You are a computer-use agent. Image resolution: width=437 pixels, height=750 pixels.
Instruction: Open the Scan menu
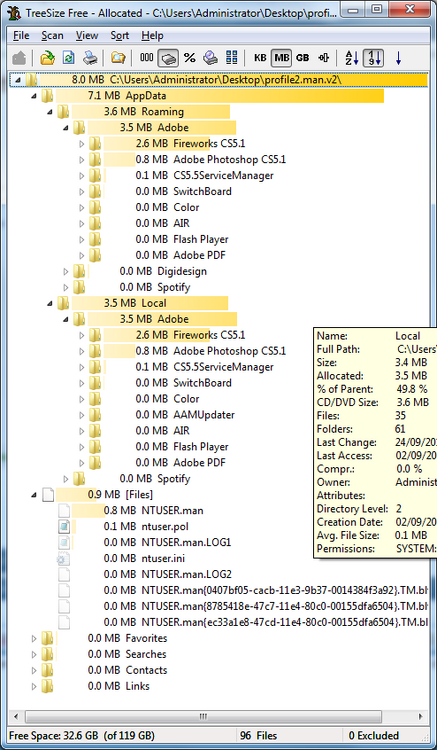tap(52, 35)
